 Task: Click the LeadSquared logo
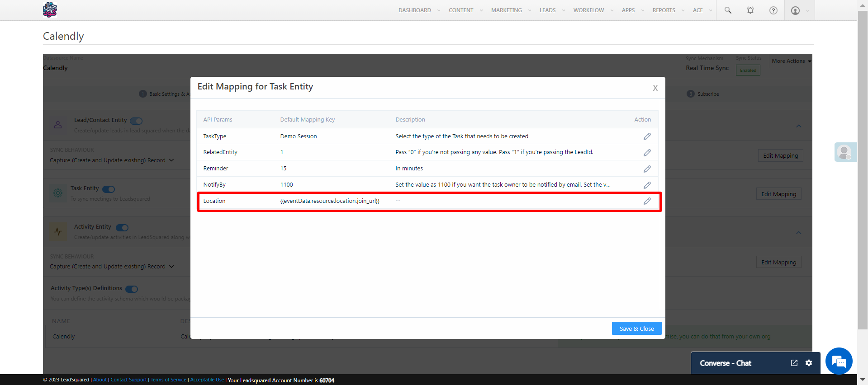(50, 9)
